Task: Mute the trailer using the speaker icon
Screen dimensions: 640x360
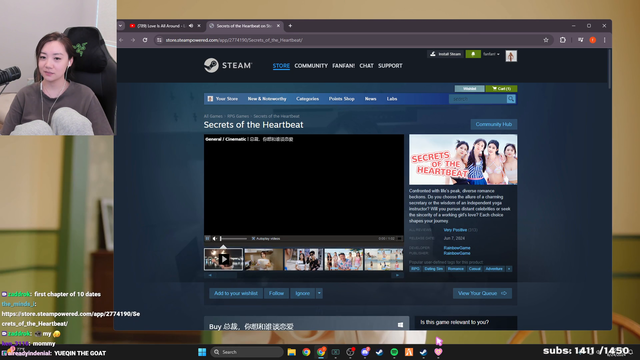Action: pyautogui.click(x=215, y=238)
